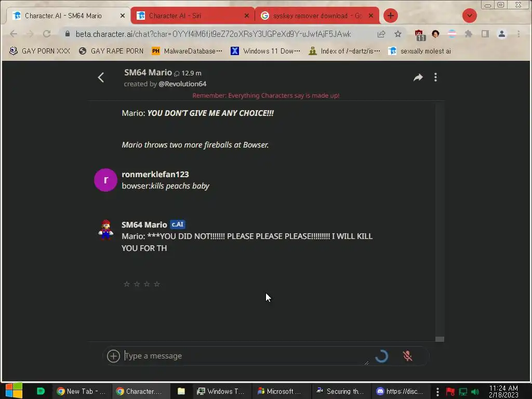Go back with the browser back arrow
Image resolution: width=532 pixels, height=399 pixels.
(14, 34)
